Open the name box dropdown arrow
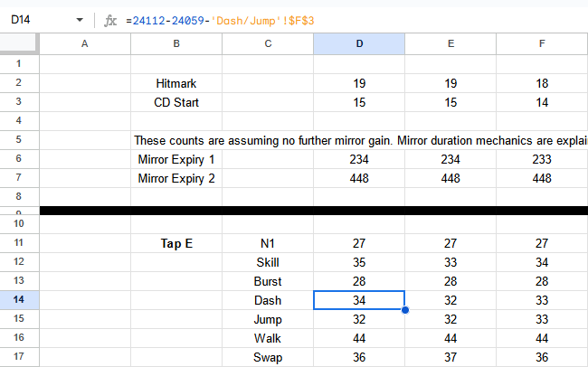Image resolution: width=588 pixels, height=367 pixels. coord(80,20)
